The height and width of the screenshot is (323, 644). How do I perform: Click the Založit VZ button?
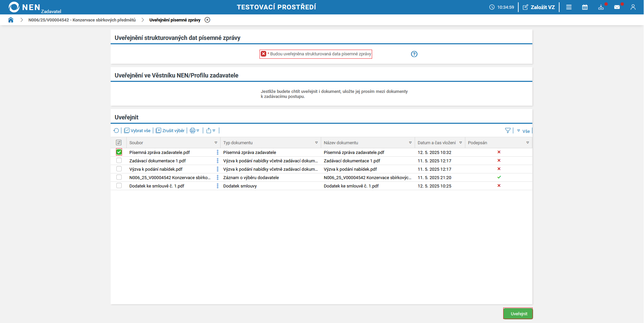pyautogui.click(x=539, y=7)
